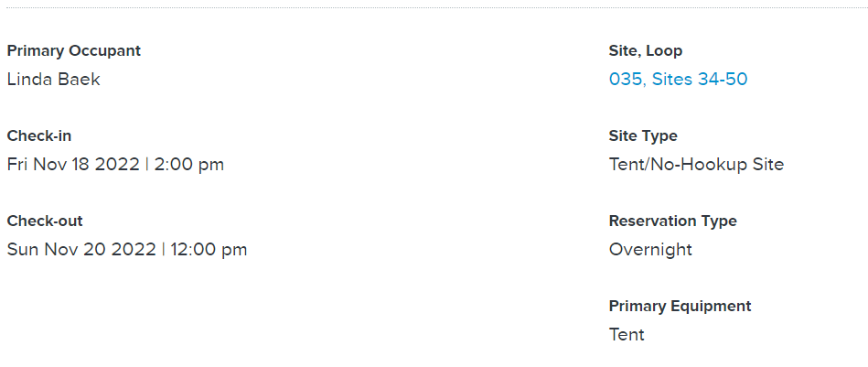Viewport: 868px width, 367px height.
Task: Click the 2:00 pm check-in time
Action: click(x=189, y=165)
